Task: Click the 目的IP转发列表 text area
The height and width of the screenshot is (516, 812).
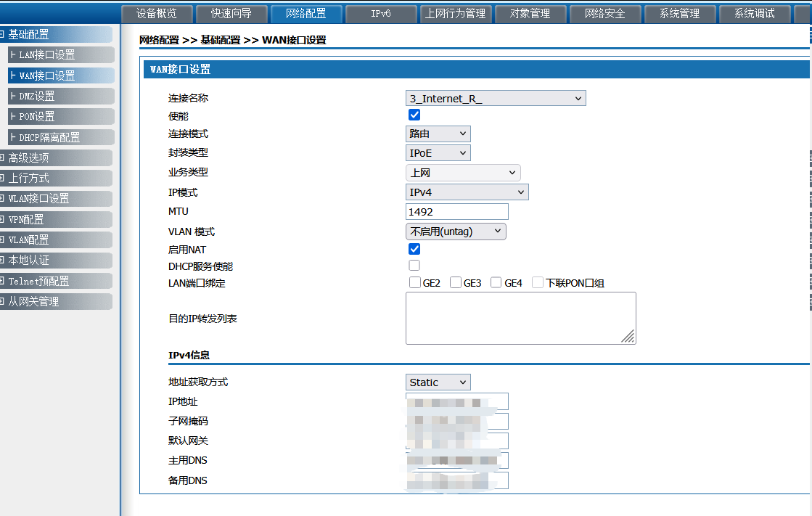Action: pos(521,318)
